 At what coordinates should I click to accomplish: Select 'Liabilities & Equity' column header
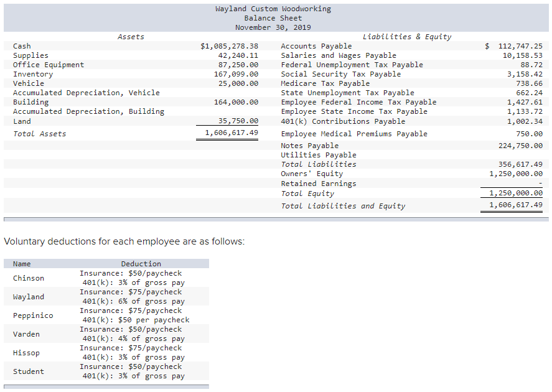tap(407, 37)
